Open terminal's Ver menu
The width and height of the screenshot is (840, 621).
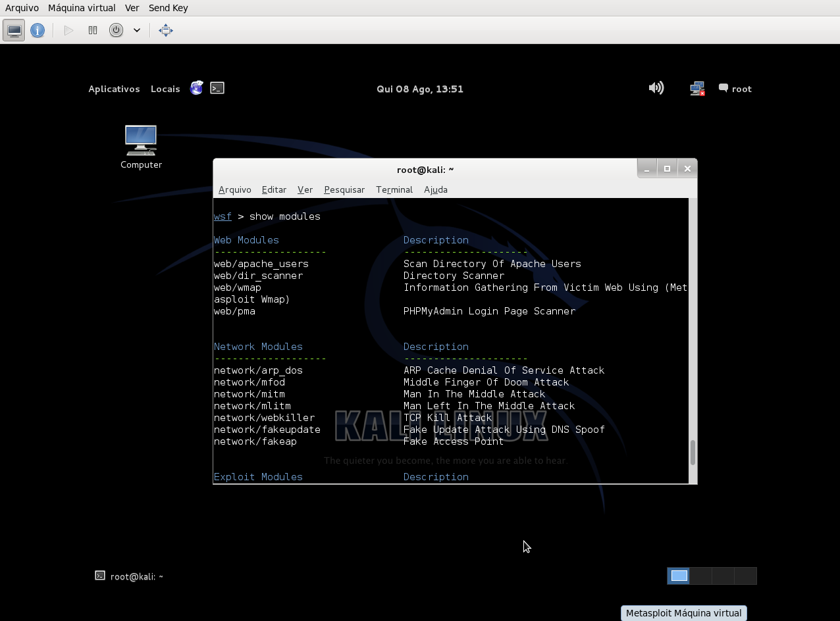pos(305,189)
